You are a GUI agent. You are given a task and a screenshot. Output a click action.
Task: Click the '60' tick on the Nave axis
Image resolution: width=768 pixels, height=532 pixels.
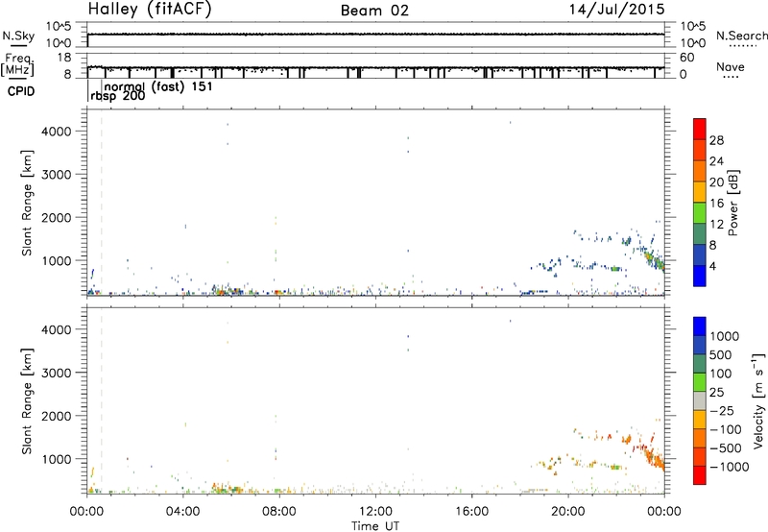(x=686, y=58)
